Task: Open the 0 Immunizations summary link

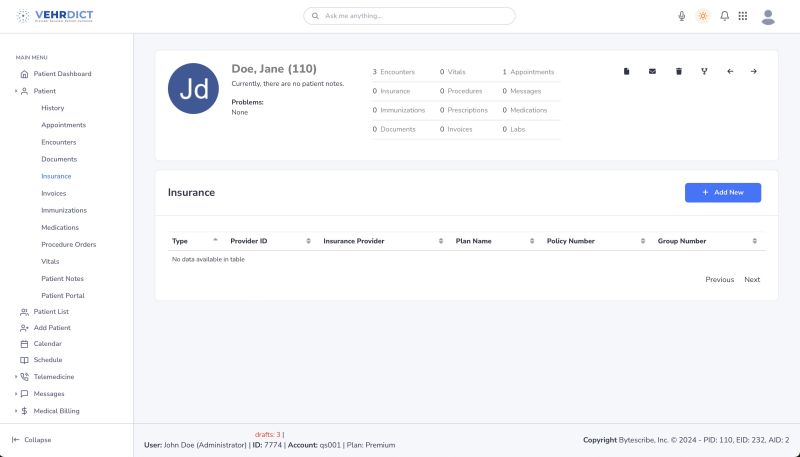Action: tap(398, 110)
